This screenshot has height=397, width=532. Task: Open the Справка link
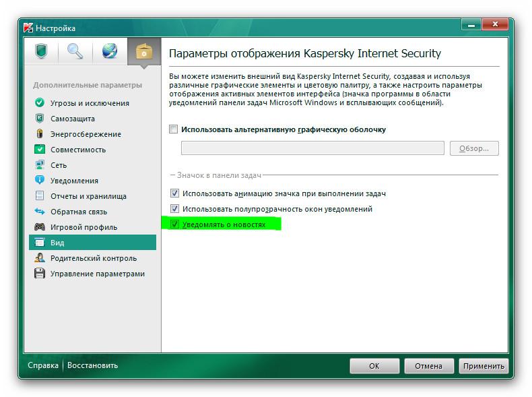click(43, 365)
